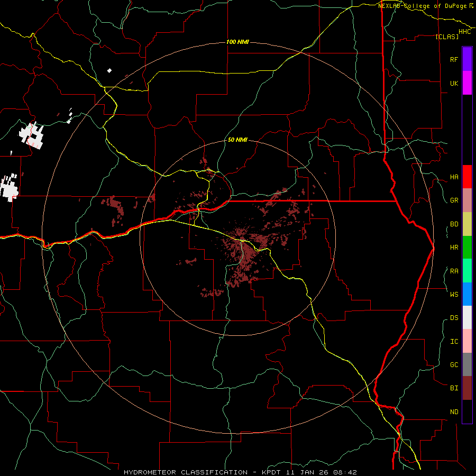Image resolution: width=476 pixels, height=476 pixels.
Task: Click the ND black legend swatch
Action: point(467,411)
